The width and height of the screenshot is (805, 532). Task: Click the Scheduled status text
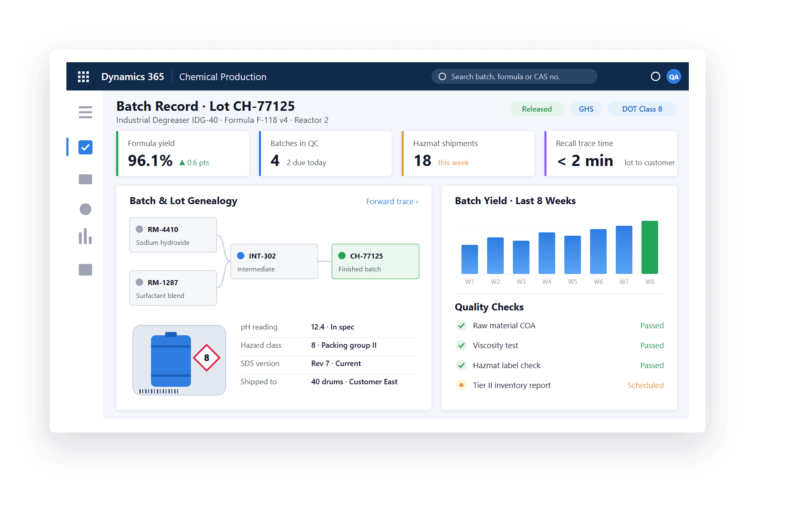(645, 386)
